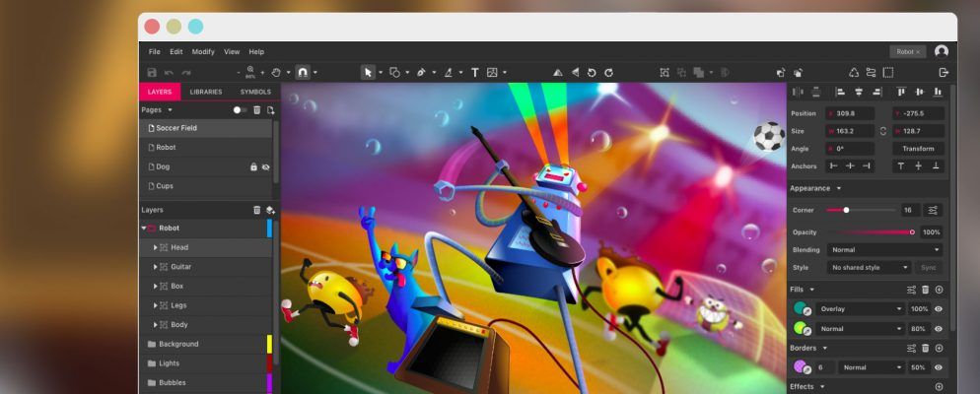
Task: Click the Opacity slider
Action: (871, 232)
